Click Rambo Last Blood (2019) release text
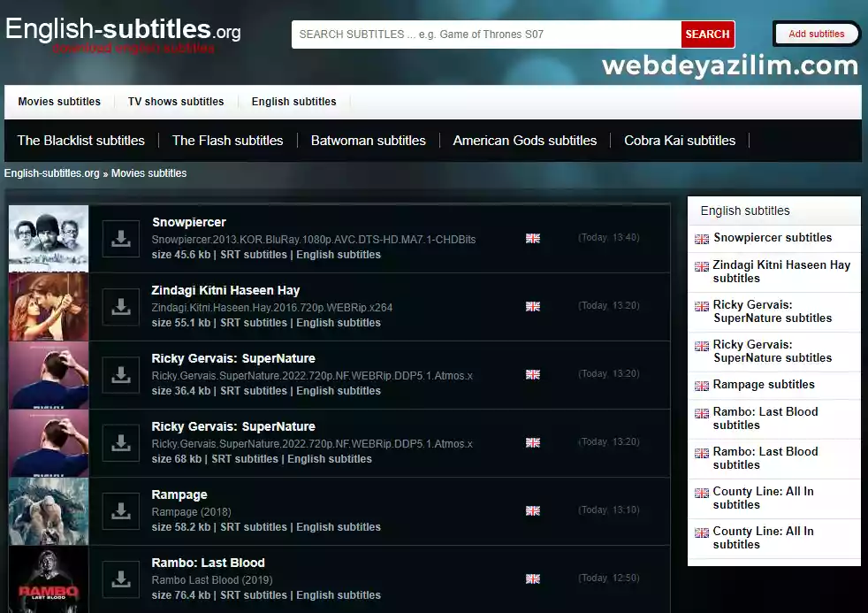Viewport: 868px width, 613px height. click(x=212, y=579)
